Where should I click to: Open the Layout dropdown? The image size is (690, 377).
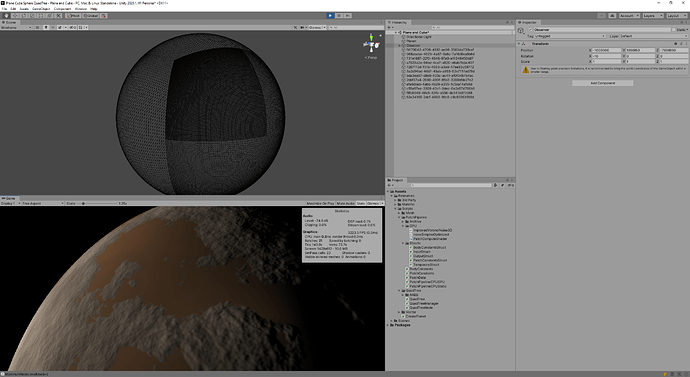pos(676,16)
